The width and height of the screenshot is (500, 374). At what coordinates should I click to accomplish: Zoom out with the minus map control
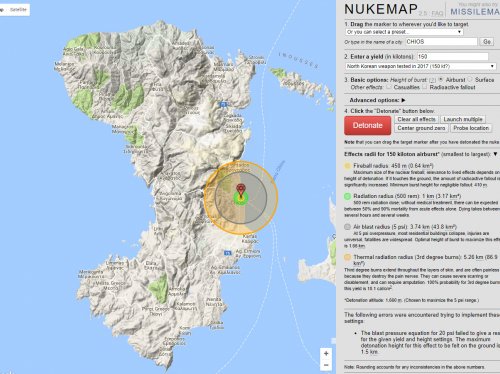tap(326, 365)
